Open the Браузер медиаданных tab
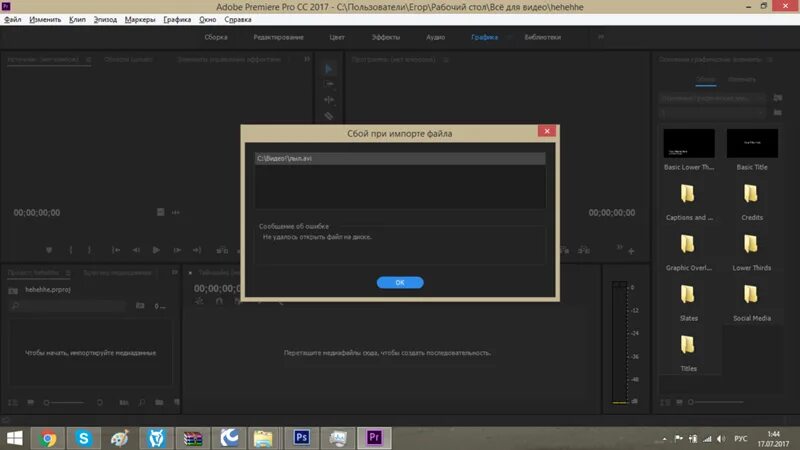 pyautogui.click(x=117, y=272)
